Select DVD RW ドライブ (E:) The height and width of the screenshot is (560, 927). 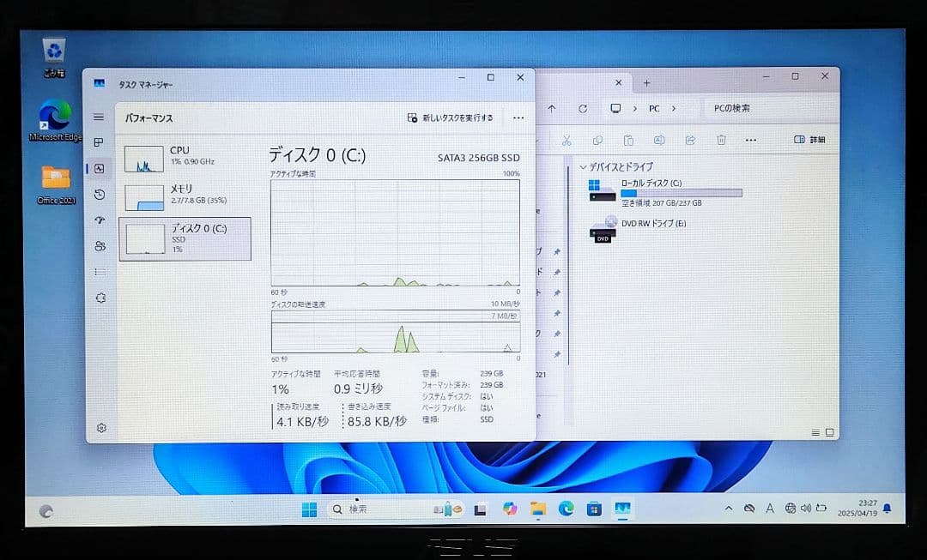(x=639, y=229)
